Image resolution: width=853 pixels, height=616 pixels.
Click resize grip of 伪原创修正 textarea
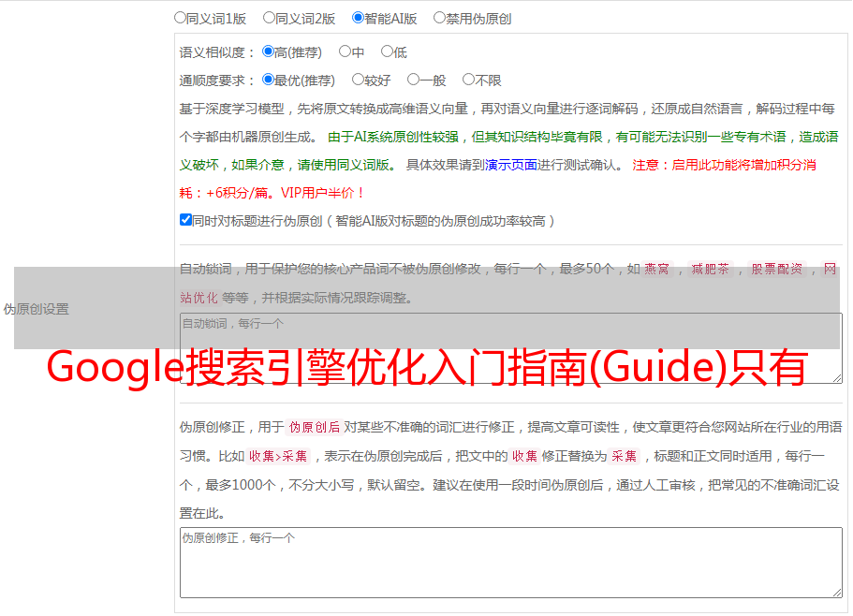pos(837,593)
